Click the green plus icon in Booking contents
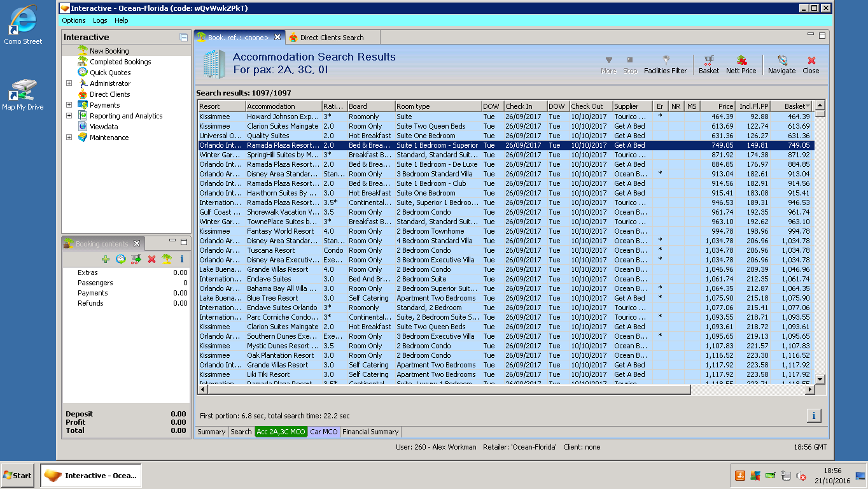Image resolution: width=868 pixels, height=489 pixels. pyautogui.click(x=106, y=259)
